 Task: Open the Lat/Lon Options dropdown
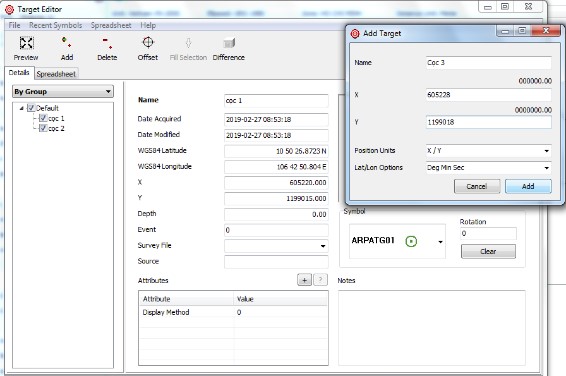tap(488, 168)
